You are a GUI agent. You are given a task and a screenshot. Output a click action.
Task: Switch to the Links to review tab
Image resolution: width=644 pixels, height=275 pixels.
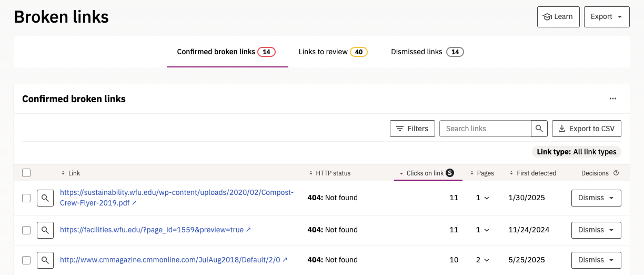(x=333, y=52)
